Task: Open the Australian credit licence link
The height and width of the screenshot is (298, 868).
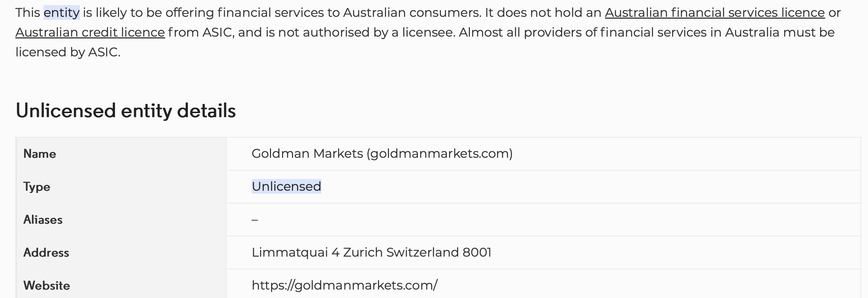Action: click(x=90, y=33)
